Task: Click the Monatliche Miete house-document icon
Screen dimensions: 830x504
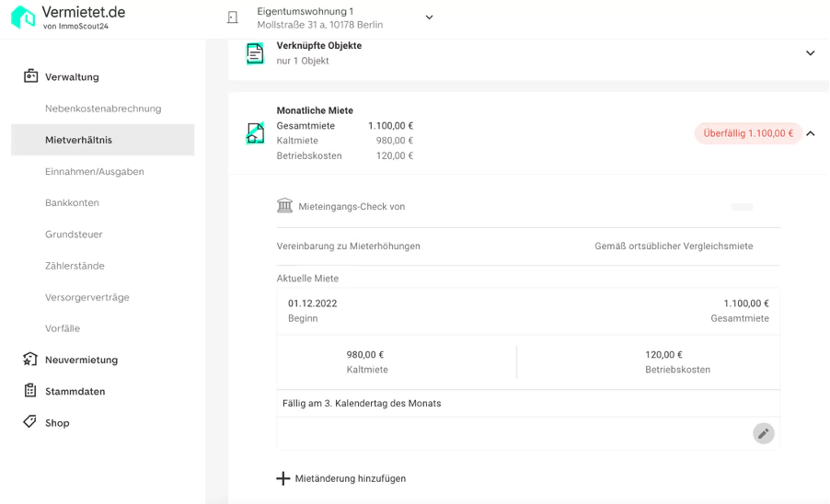Action: pos(255,133)
